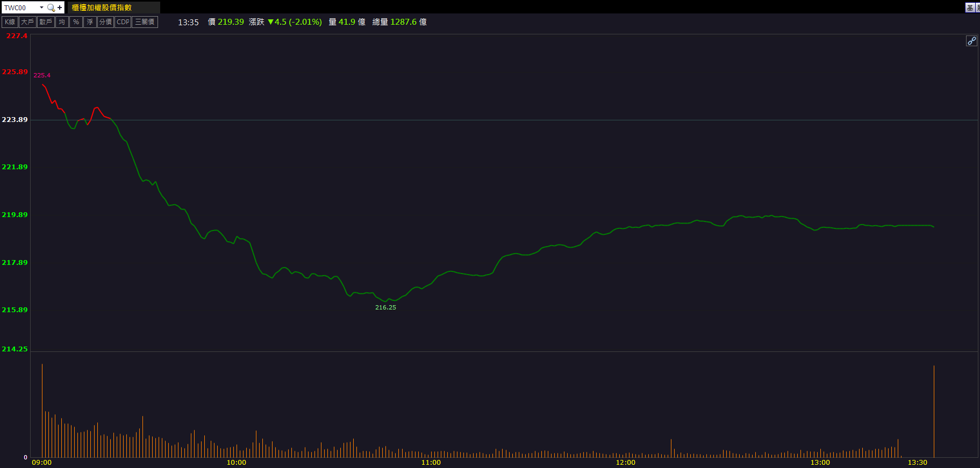Toggle the 三關價 button

(145, 22)
